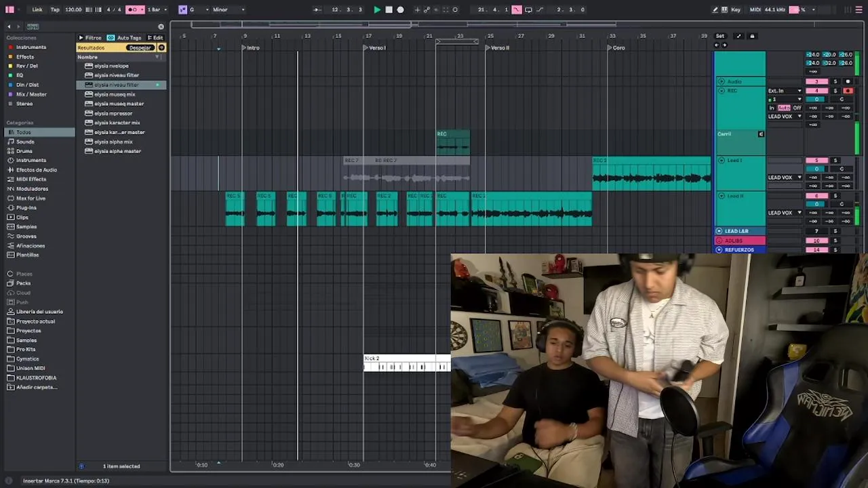The width and height of the screenshot is (868, 488).
Task: Select the Kick 2 MIDI clip
Action: click(x=407, y=363)
